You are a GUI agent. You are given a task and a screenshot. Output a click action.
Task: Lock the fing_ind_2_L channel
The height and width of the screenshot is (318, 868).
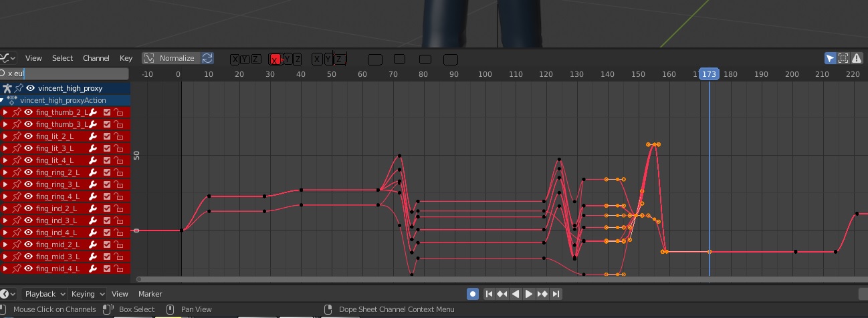click(119, 208)
